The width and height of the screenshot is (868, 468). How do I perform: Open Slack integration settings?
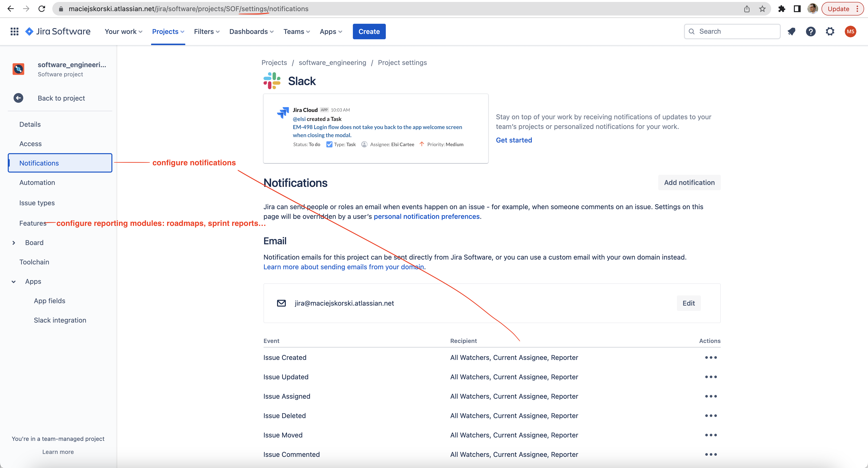click(60, 320)
